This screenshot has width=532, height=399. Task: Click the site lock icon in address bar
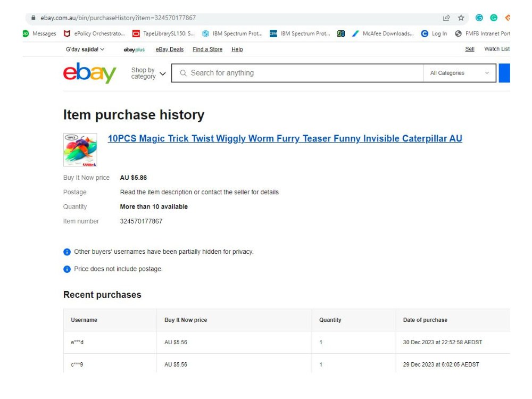click(x=33, y=18)
